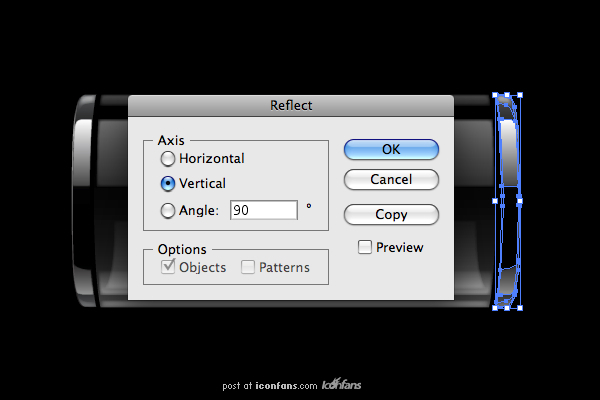Screen dimensions: 600x400
Task: Click the top-left bounding box handle
Action: point(495,95)
